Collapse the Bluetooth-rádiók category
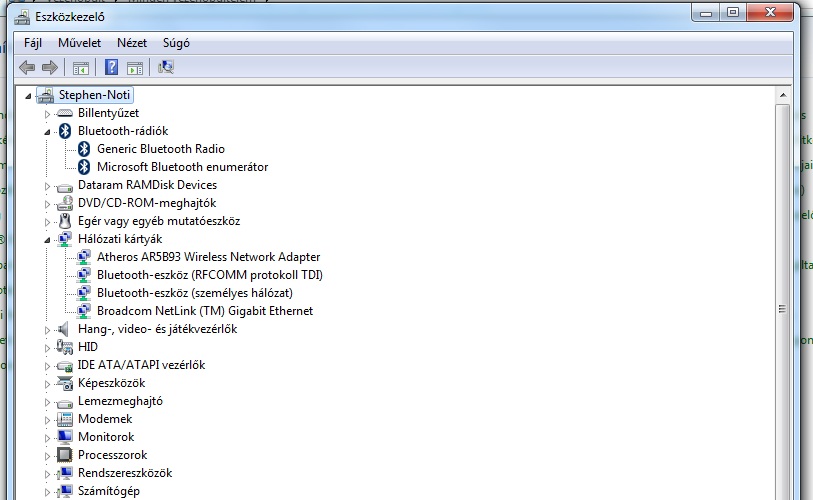 pyautogui.click(x=47, y=132)
